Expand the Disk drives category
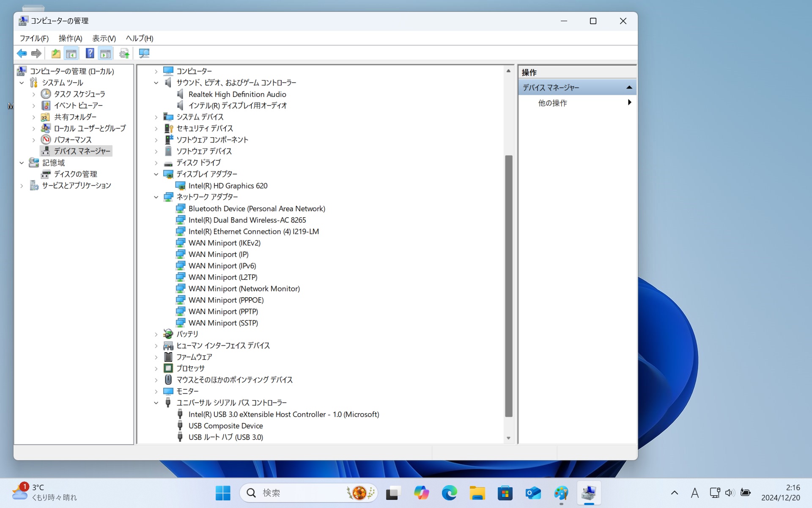The image size is (812, 508). point(156,163)
